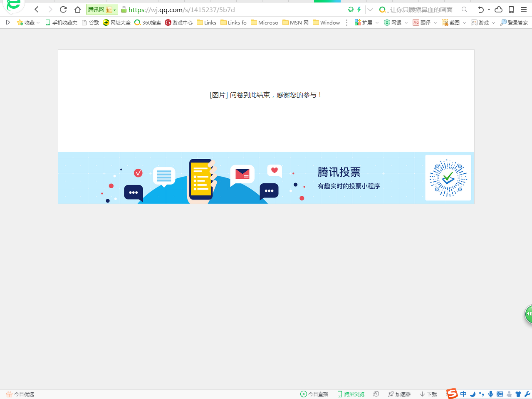532x399 pixels.
Task: Open the MSN 网 bookmark folder
Action: pos(295,22)
